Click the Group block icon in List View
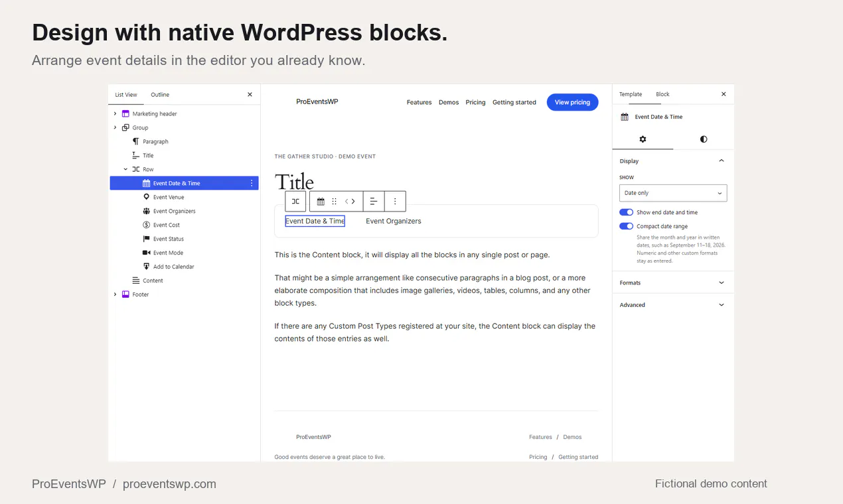The height and width of the screenshot is (504, 843). (125, 128)
